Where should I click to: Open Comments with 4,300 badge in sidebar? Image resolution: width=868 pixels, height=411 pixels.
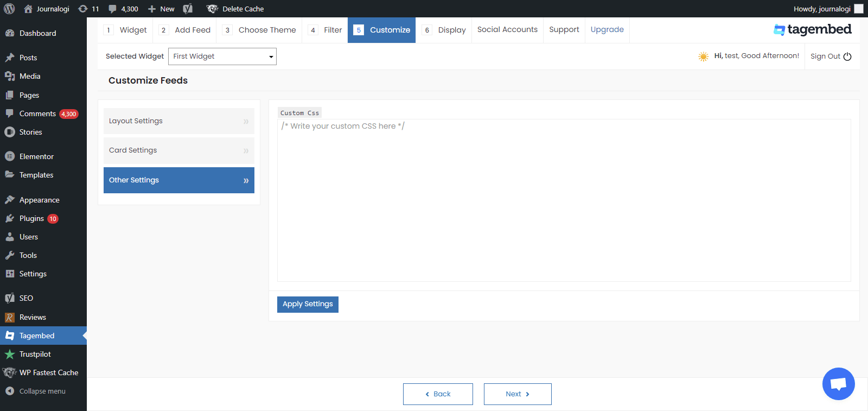tap(43, 113)
